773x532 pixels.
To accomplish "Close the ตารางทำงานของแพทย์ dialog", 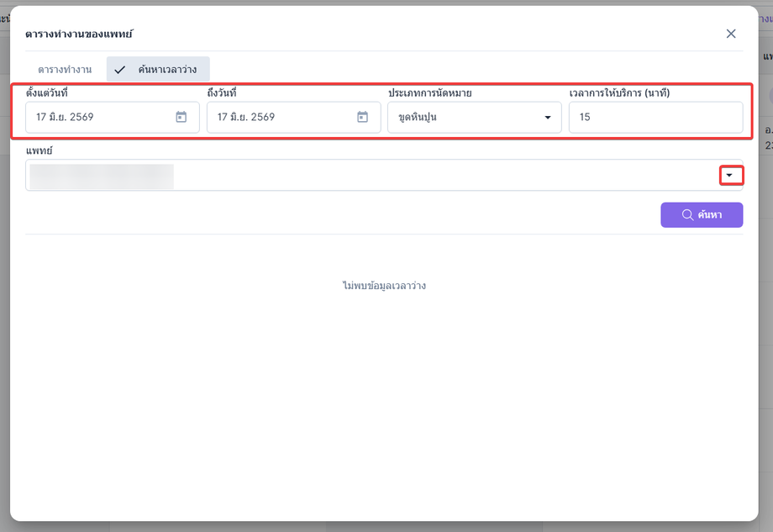I will pos(731,34).
